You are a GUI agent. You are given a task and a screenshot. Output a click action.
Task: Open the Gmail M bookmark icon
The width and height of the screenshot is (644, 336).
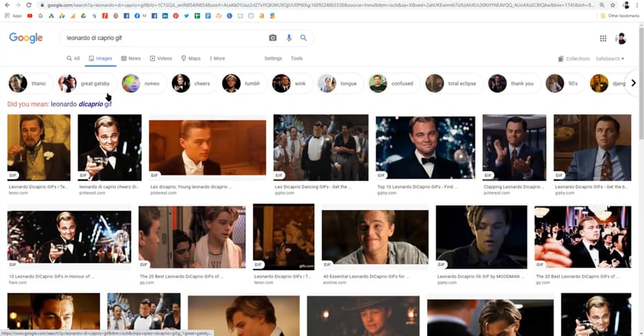tap(144, 15)
